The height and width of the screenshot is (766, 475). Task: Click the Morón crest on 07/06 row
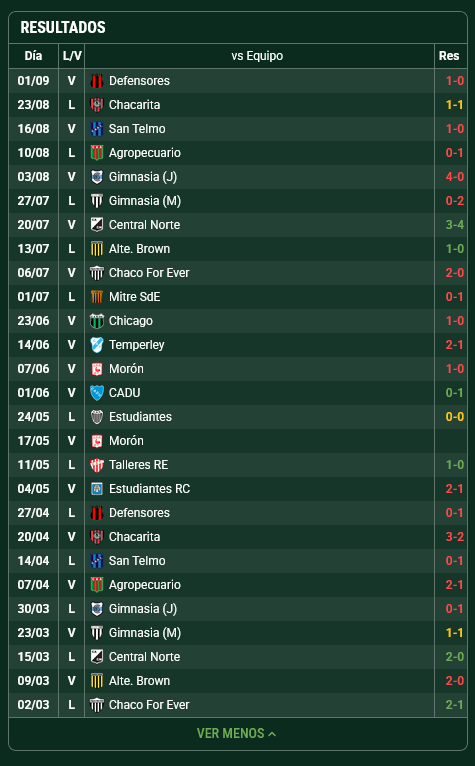pyautogui.click(x=97, y=369)
